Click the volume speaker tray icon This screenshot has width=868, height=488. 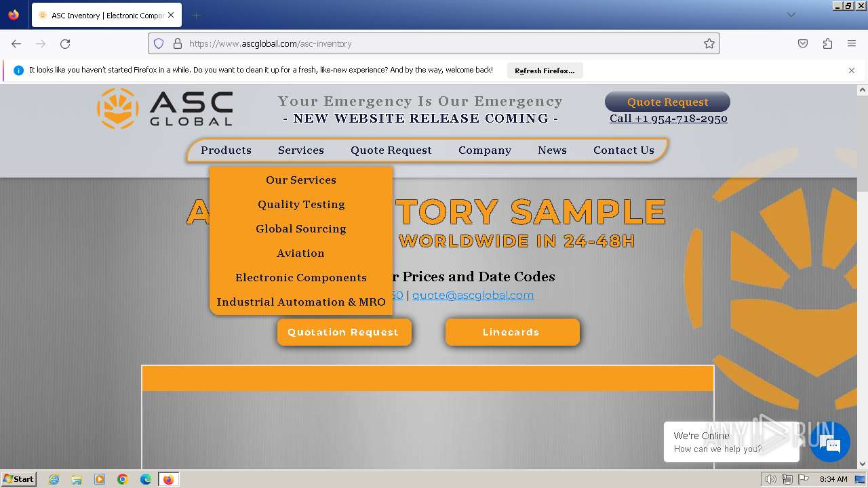tap(771, 479)
